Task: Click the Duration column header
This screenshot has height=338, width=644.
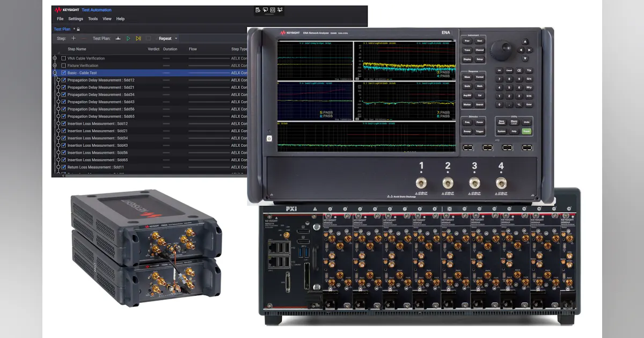Action: [170, 49]
